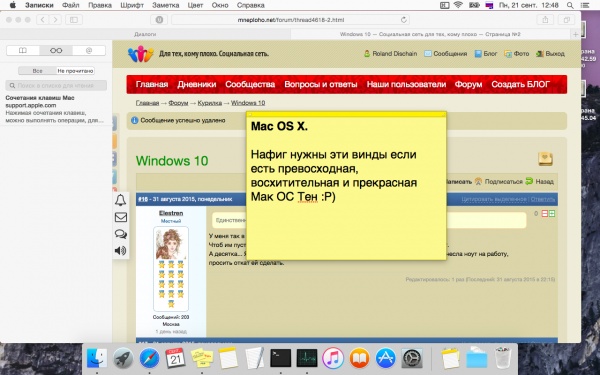Go to 'Дневники' in red navigation bar
Viewport: 600px width, 375px height.
pyautogui.click(x=197, y=84)
